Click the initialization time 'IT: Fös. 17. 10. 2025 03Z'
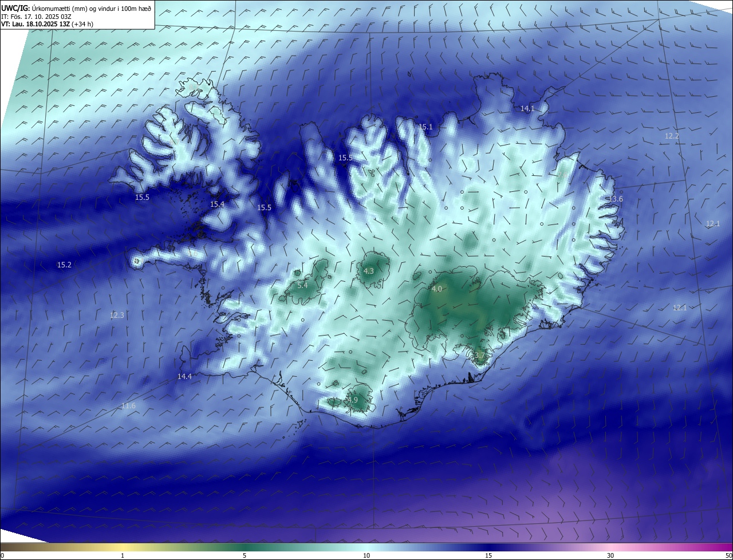This screenshot has height=560, width=733. pyautogui.click(x=36, y=16)
